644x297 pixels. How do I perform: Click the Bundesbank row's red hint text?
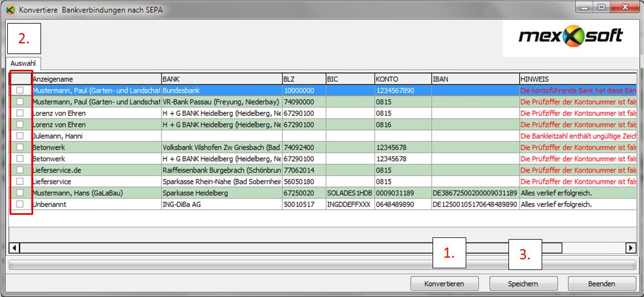click(578, 90)
